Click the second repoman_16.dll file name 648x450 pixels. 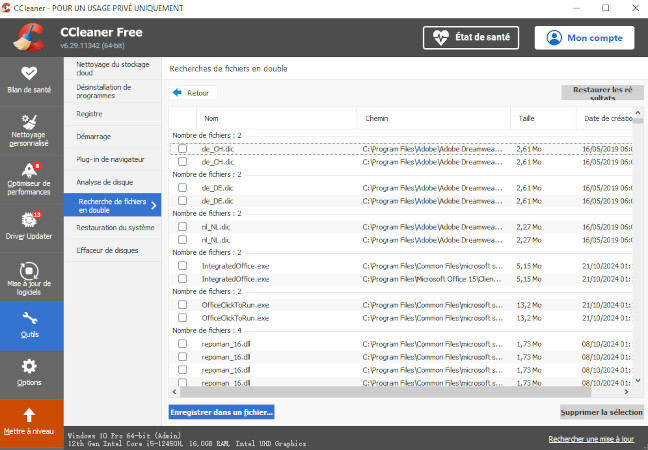coord(226,357)
